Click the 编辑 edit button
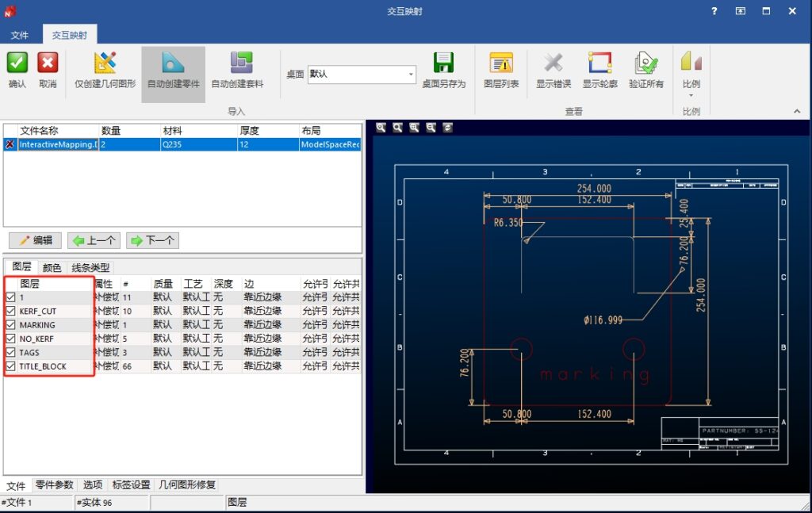The image size is (812, 513). (36, 240)
